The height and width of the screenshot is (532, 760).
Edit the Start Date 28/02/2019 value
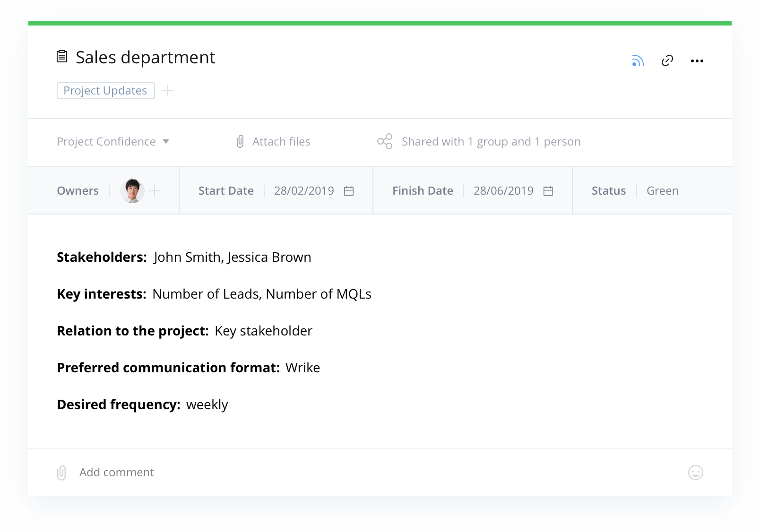tap(304, 191)
